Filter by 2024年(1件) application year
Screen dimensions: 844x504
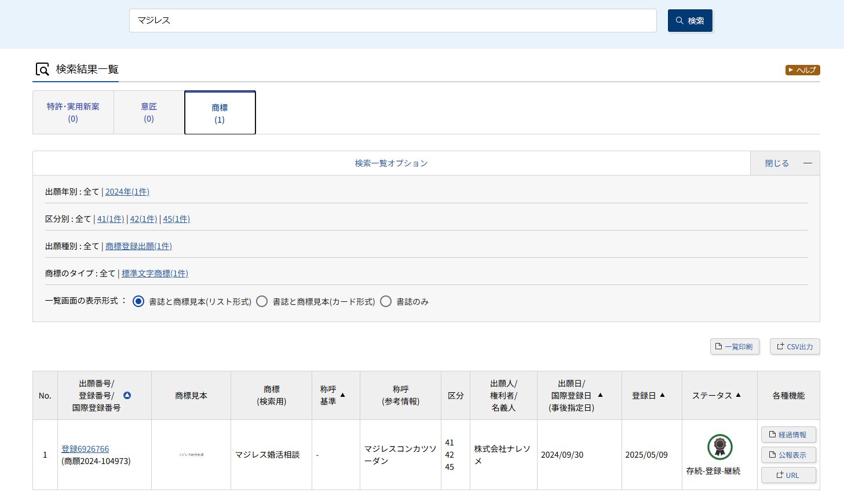127,192
